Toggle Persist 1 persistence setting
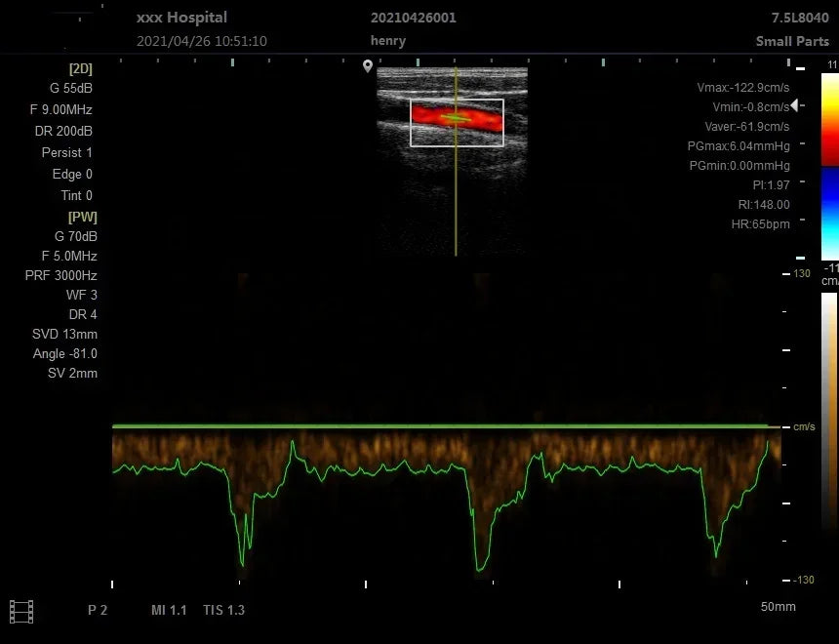 click(67, 152)
